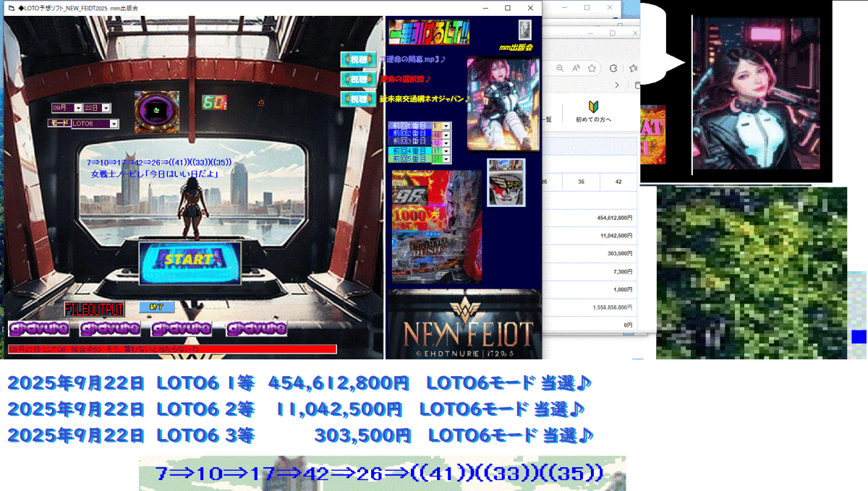Click 視聴 beside 運命の開幕.mp3
The height and width of the screenshot is (491, 868).
358,59
